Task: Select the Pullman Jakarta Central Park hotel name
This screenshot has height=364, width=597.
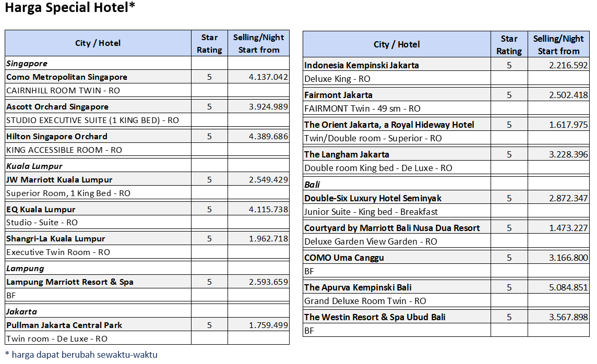Action: 64,325
